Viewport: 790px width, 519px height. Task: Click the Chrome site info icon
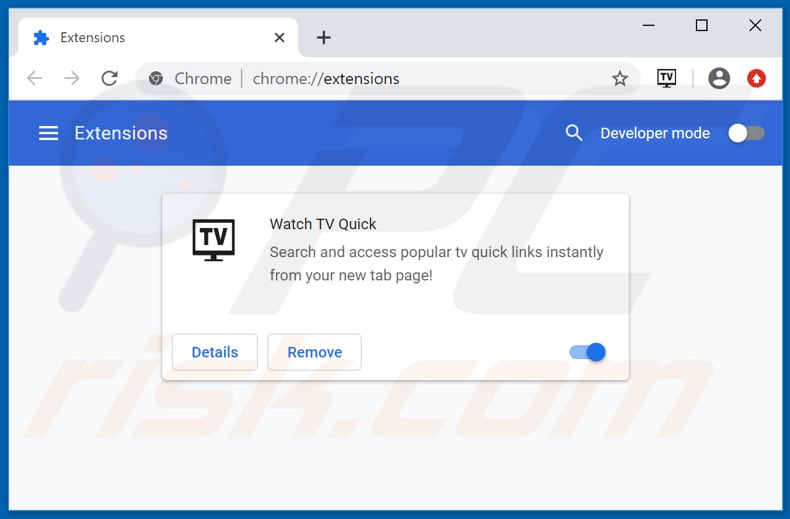coord(156,78)
